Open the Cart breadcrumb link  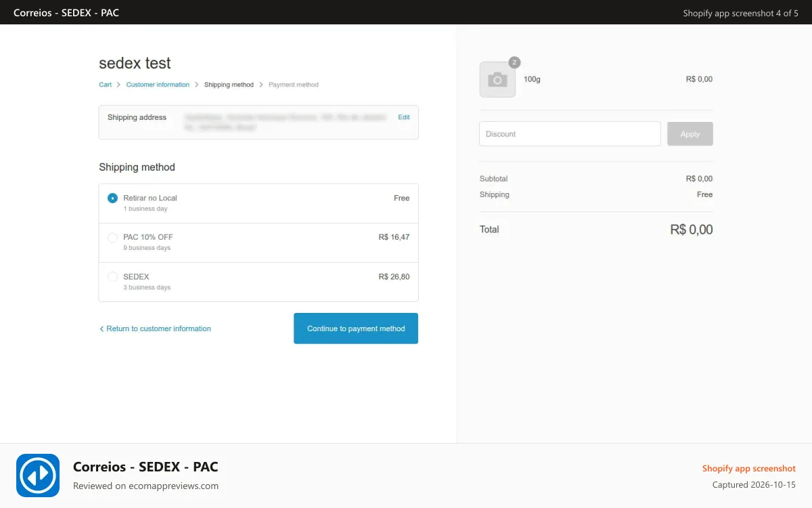[x=105, y=85]
